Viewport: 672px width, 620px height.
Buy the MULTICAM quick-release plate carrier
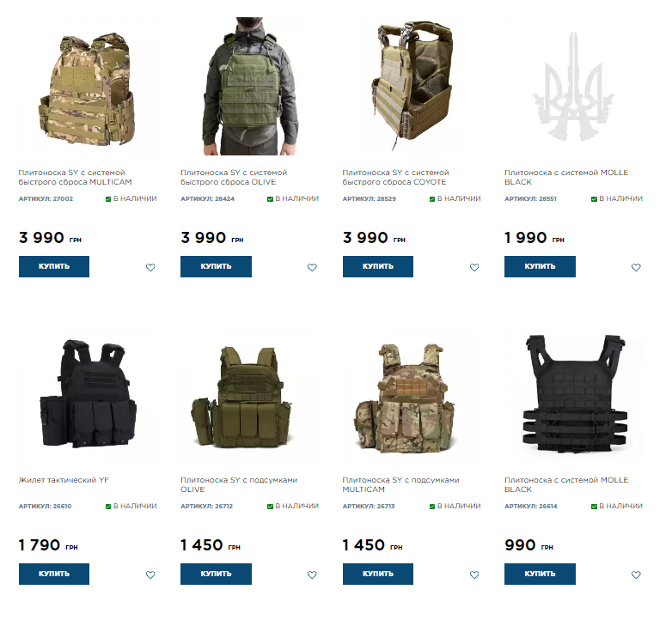(54, 267)
